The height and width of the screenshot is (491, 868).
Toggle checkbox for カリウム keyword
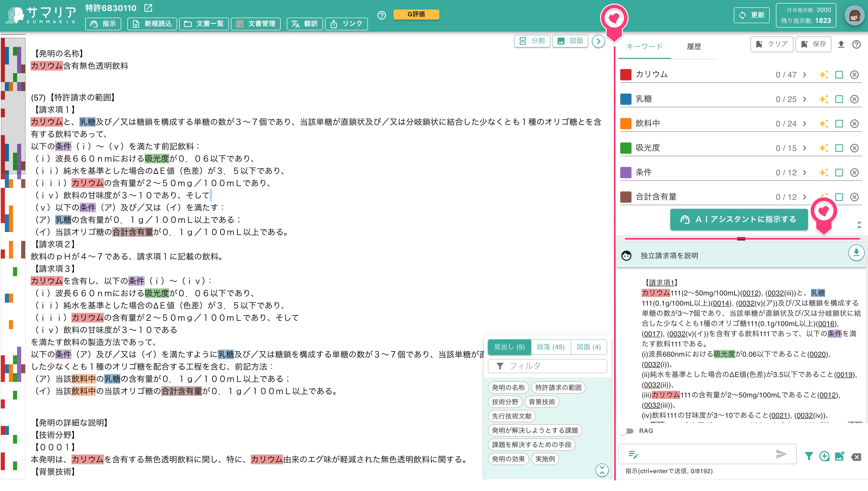(839, 74)
